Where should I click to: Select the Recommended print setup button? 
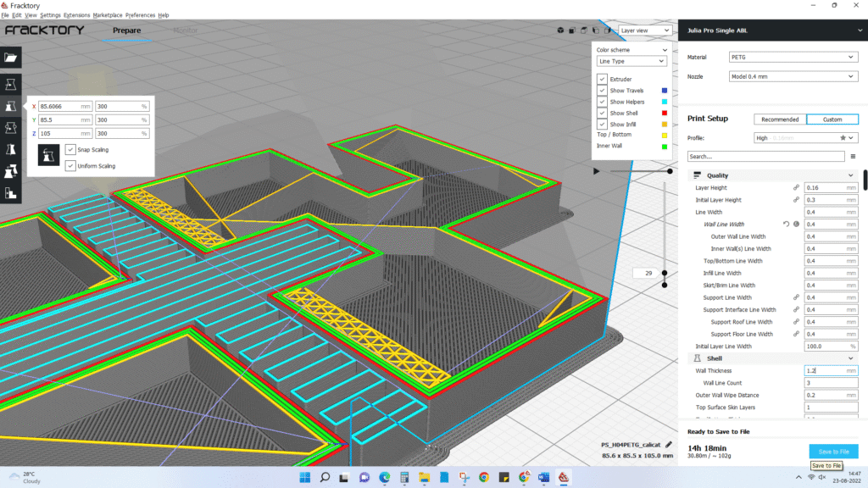click(x=780, y=119)
